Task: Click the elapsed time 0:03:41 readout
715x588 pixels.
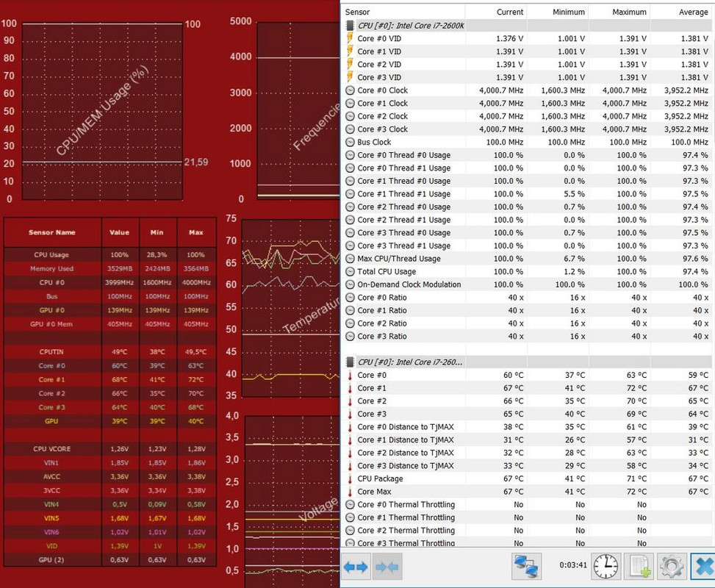Action: tap(573, 564)
